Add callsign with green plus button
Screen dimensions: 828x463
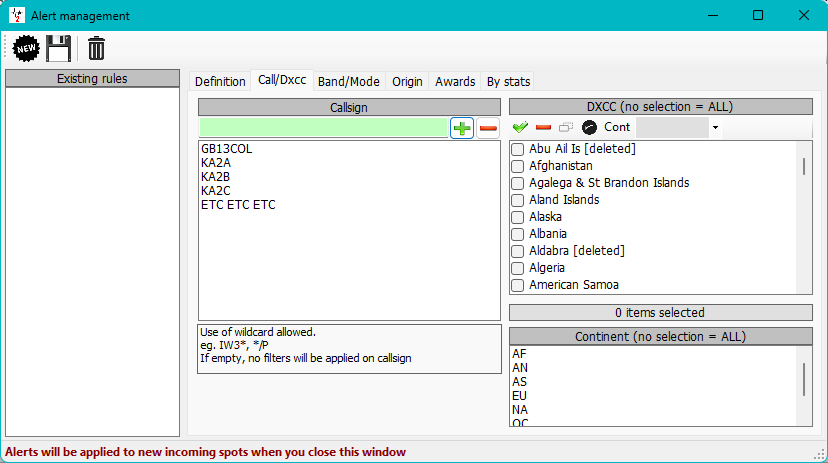pyautogui.click(x=462, y=128)
